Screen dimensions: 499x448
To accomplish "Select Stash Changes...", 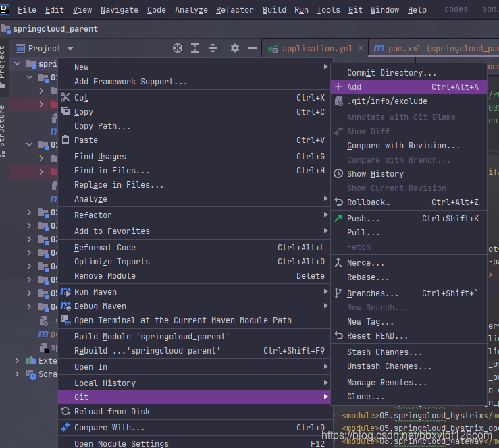I will click(409, 352).
